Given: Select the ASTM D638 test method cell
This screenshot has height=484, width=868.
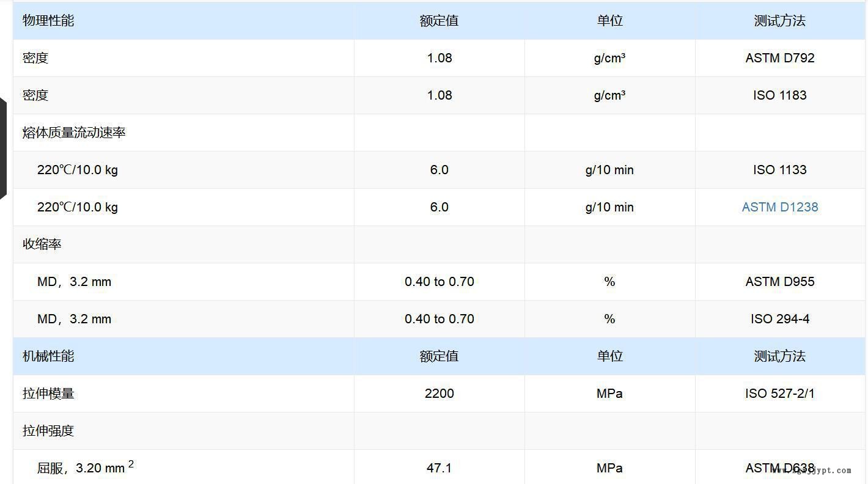Looking at the screenshot, I should tap(779, 468).
